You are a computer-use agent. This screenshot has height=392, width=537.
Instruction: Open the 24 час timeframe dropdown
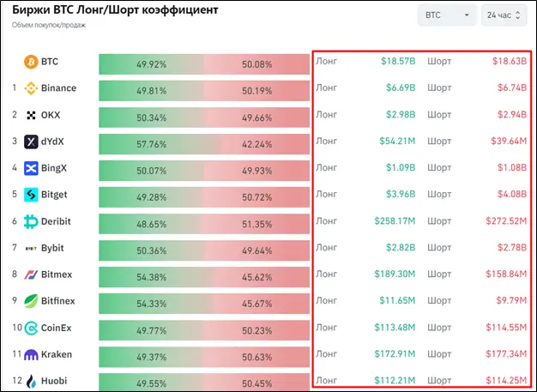[x=504, y=15]
